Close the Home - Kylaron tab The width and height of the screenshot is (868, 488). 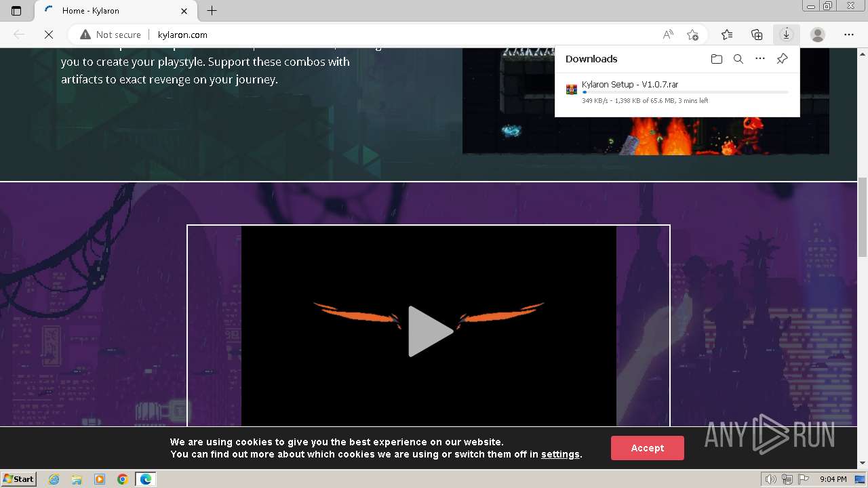(184, 11)
